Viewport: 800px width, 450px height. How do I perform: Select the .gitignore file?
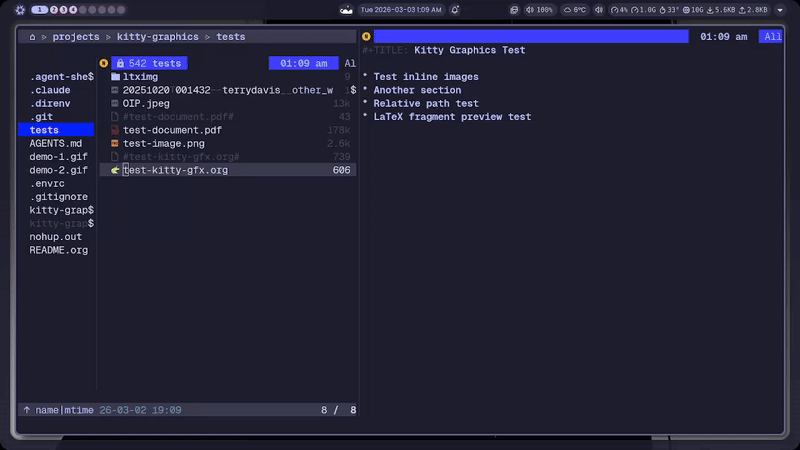click(59, 196)
